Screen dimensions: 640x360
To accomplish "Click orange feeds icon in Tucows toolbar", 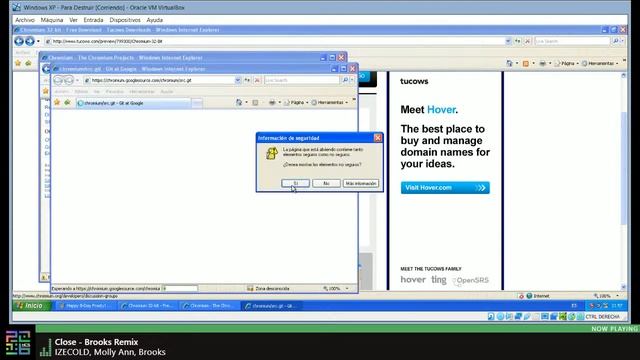I will pos(526,63).
